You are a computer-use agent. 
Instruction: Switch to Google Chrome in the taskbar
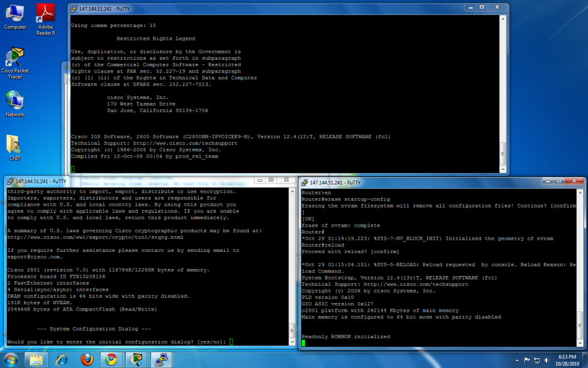click(111, 359)
